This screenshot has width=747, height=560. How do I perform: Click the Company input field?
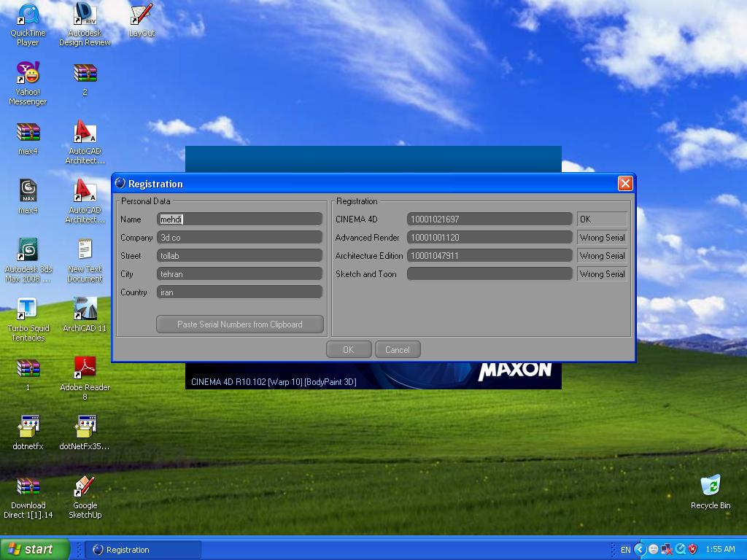click(239, 237)
